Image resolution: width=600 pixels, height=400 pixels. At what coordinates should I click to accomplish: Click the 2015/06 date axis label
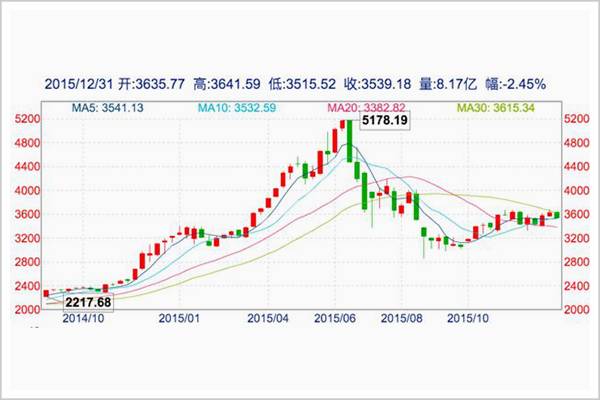[335, 318]
